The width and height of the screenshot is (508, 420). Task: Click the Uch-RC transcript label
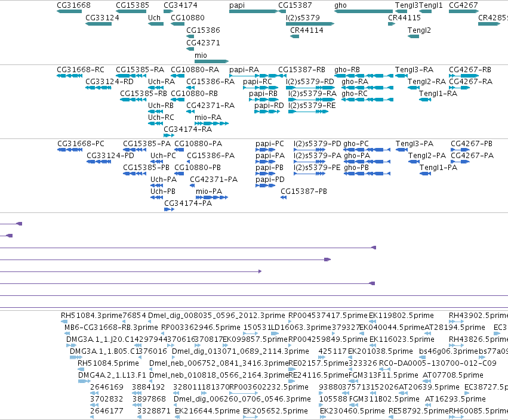(161, 117)
